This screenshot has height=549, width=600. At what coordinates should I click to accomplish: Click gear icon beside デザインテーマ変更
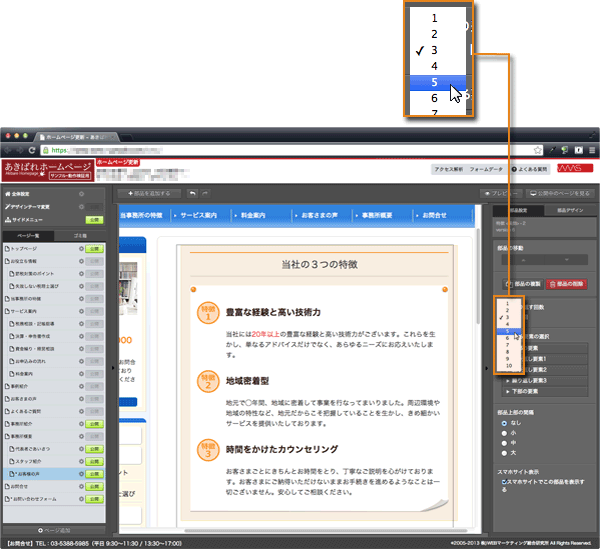(81, 207)
